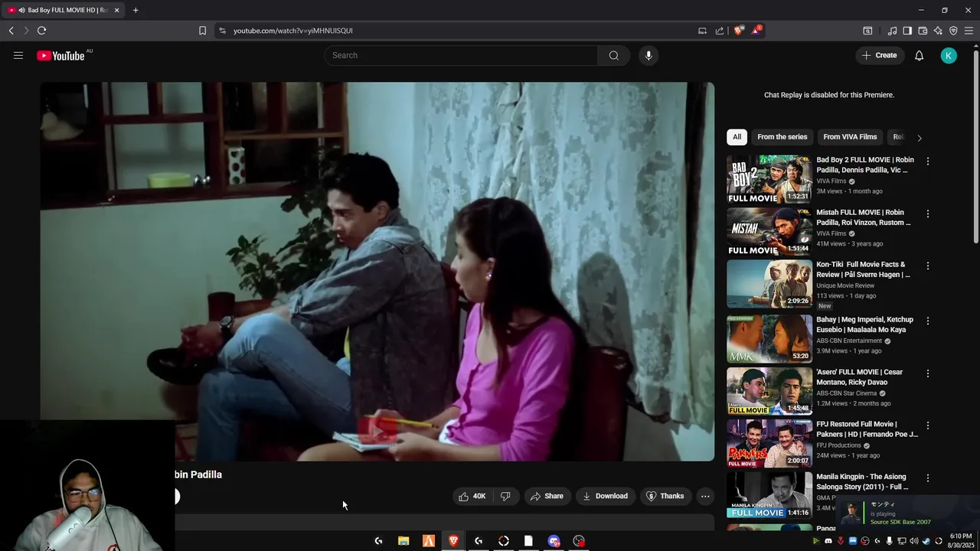The image size is (980, 551).
Task: Open OBS Studio from the taskbar
Action: (579, 541)
